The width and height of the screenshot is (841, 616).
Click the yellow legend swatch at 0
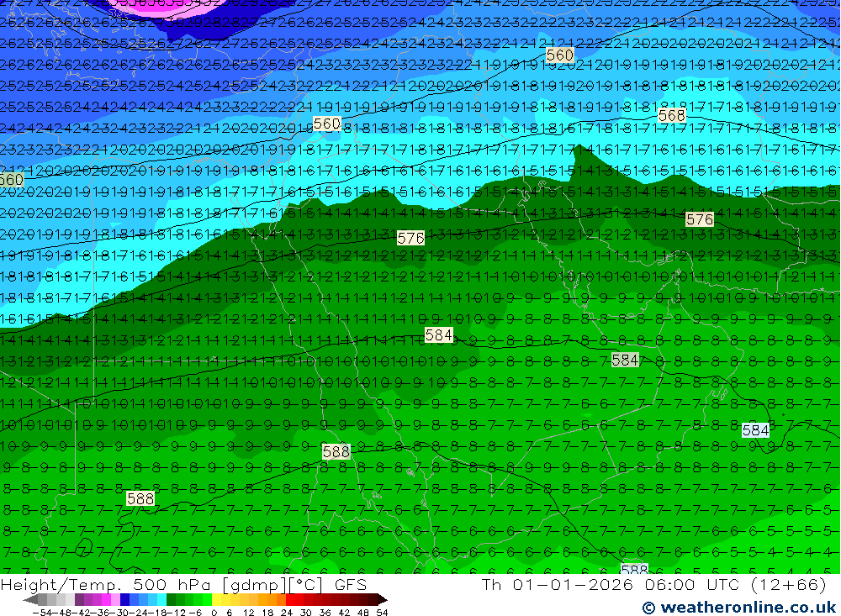216,600
